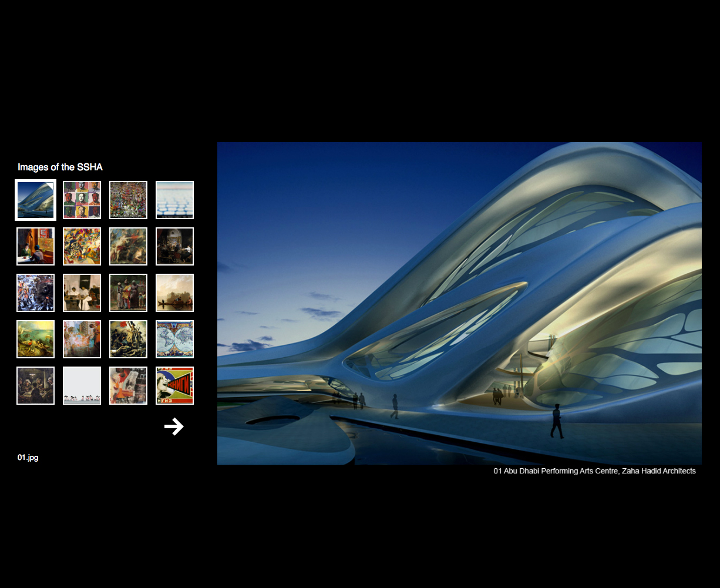720x588 pixels.
Task: Go to the next page of thumbnails
Action: click(x=174, y=426)
